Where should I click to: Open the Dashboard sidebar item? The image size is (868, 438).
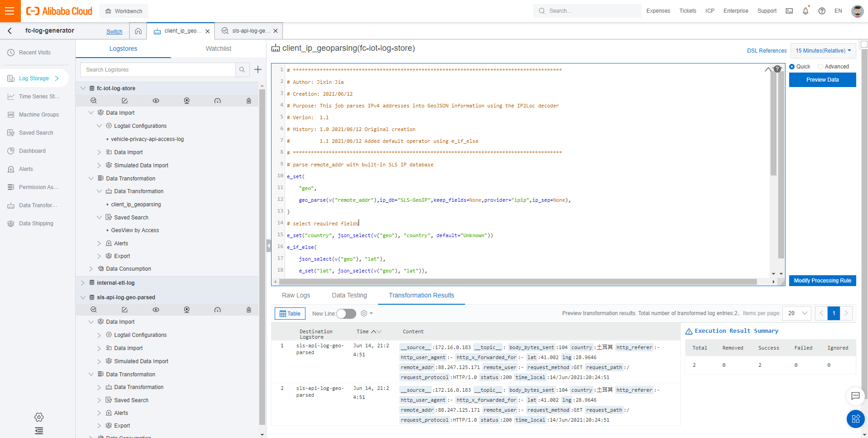point(32,151)
